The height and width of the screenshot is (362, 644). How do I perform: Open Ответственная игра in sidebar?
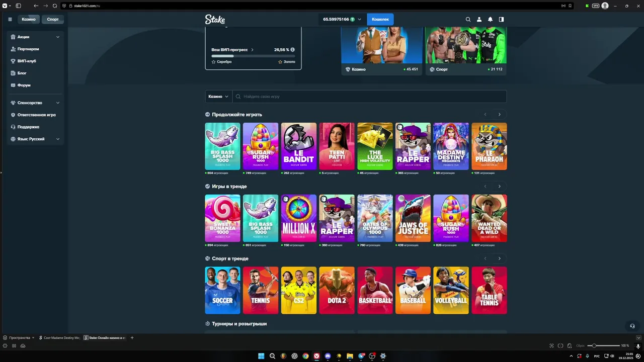(x=35, y=115)
